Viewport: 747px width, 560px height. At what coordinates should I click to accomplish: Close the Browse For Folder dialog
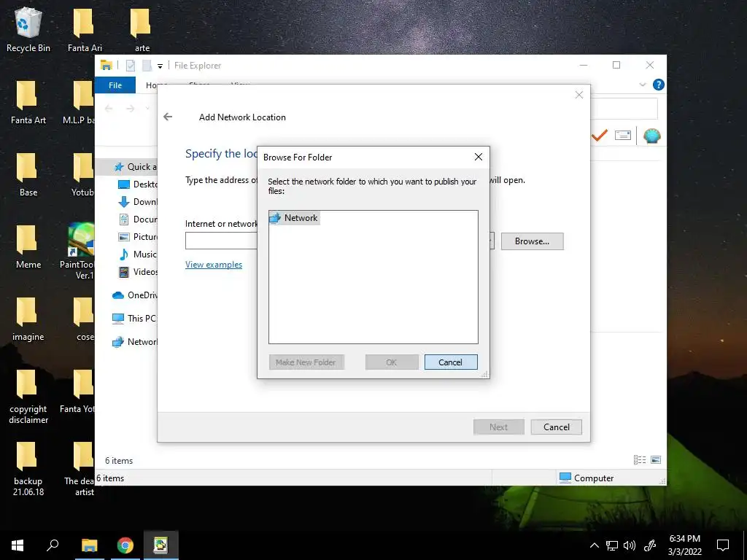479,157
